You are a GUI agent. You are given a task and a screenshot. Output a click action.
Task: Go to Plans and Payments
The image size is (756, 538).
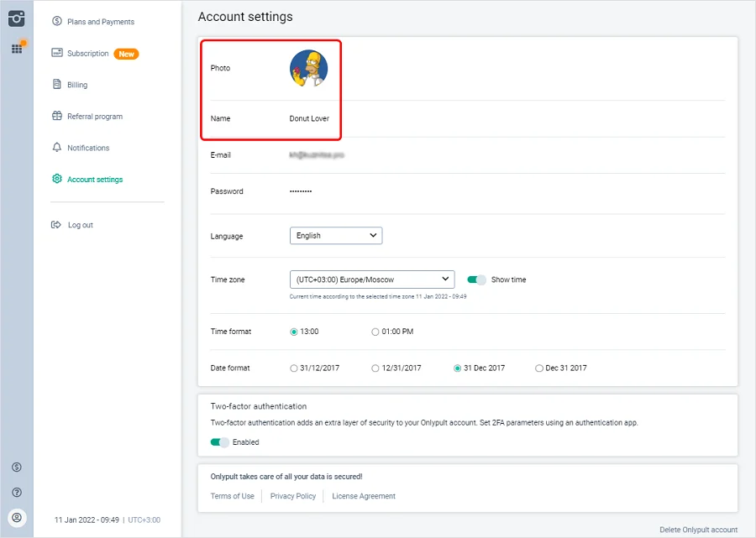[100, 22]
